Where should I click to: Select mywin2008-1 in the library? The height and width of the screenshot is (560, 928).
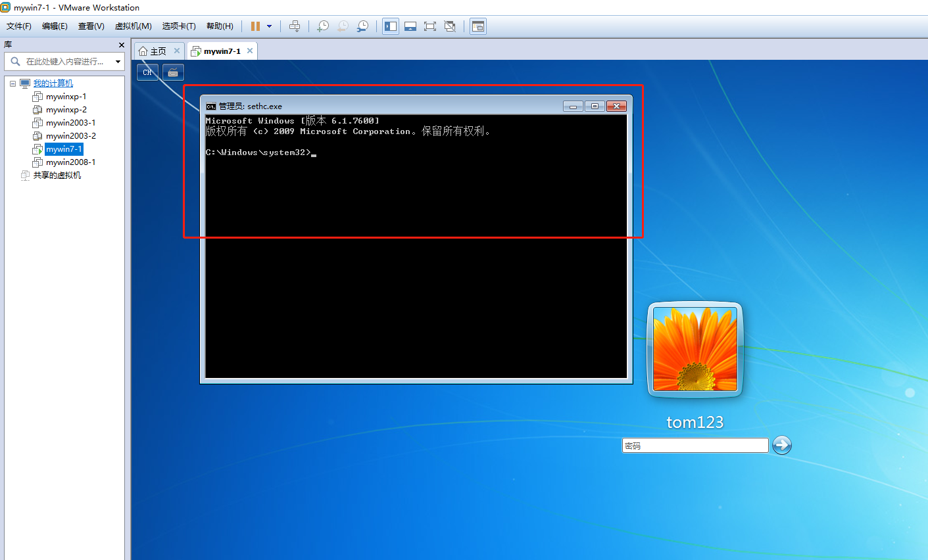(x=70, y=162)
